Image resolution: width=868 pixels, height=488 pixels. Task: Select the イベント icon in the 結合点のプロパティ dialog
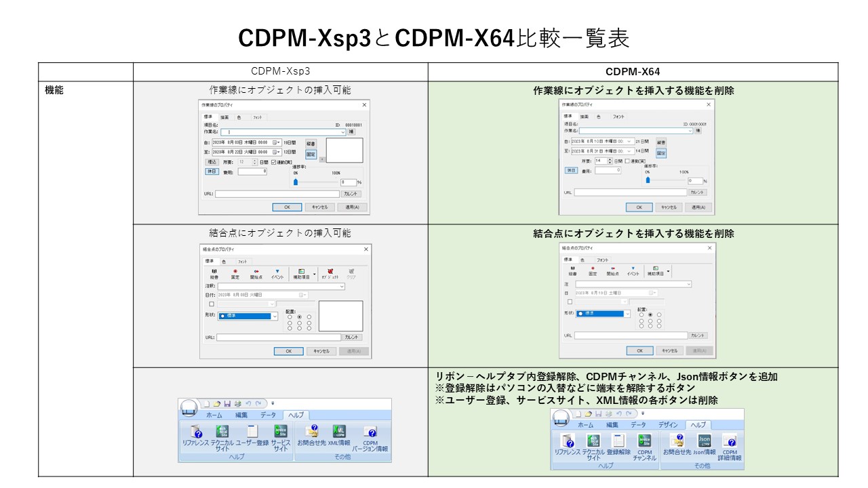point(277,274)
